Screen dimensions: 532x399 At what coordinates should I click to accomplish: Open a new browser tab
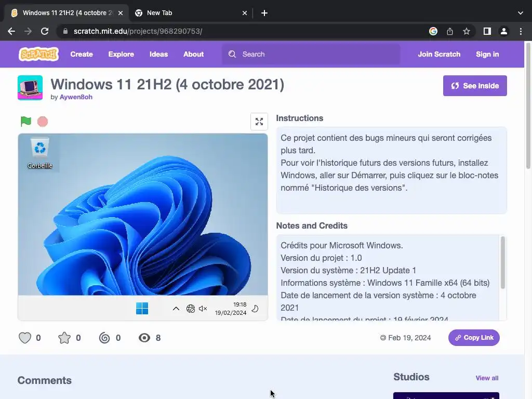pos(264,13)
